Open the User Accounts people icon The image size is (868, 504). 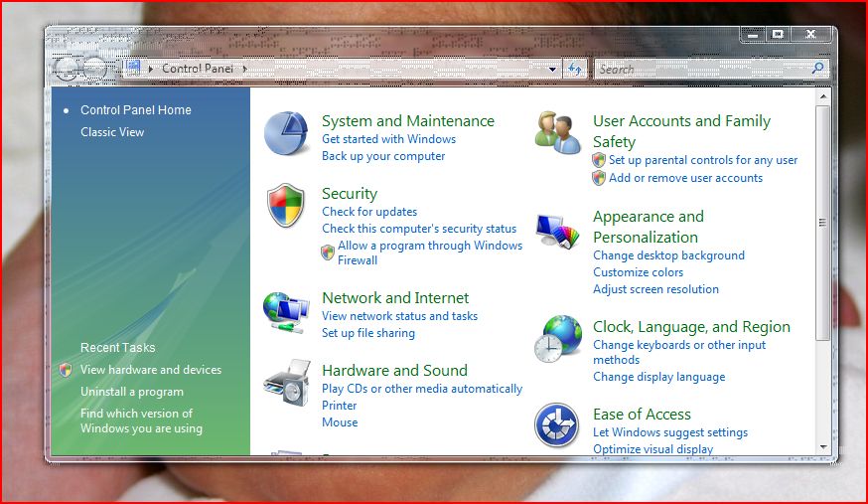(x=557, y=132)
